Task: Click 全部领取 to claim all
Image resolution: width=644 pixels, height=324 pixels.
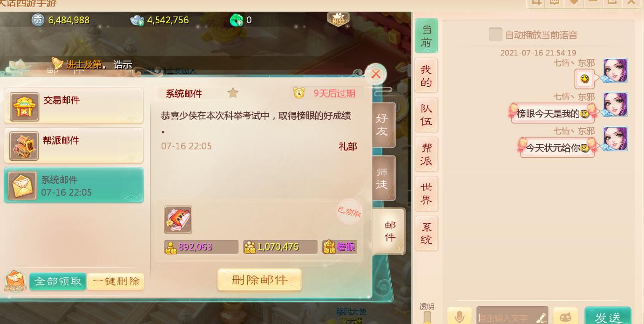Action: pos(58,282)
